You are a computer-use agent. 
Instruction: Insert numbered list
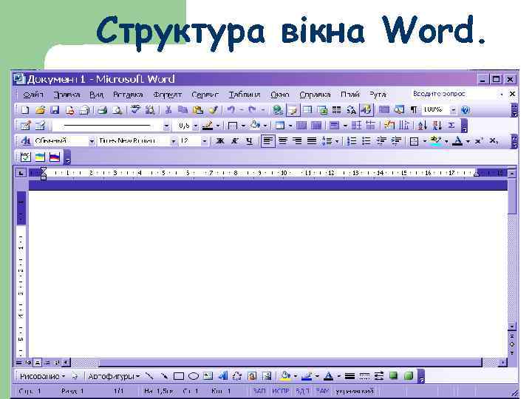[352, 141]
